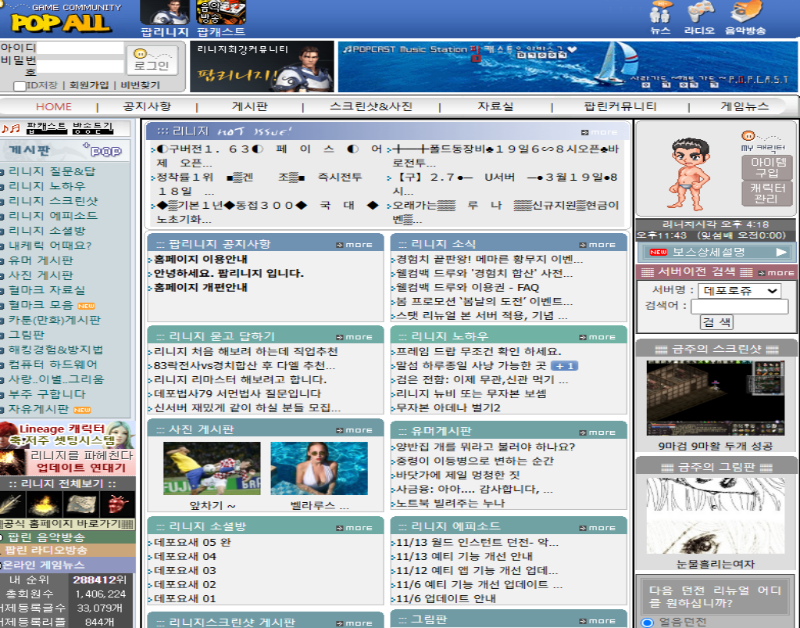Click the 보스상세설명 arrow button

(781, 252)
